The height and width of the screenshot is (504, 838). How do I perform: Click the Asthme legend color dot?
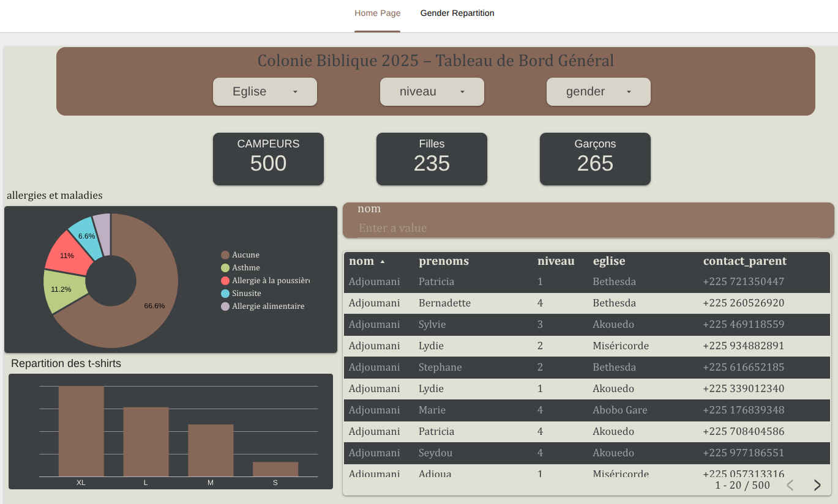point(225,268)
